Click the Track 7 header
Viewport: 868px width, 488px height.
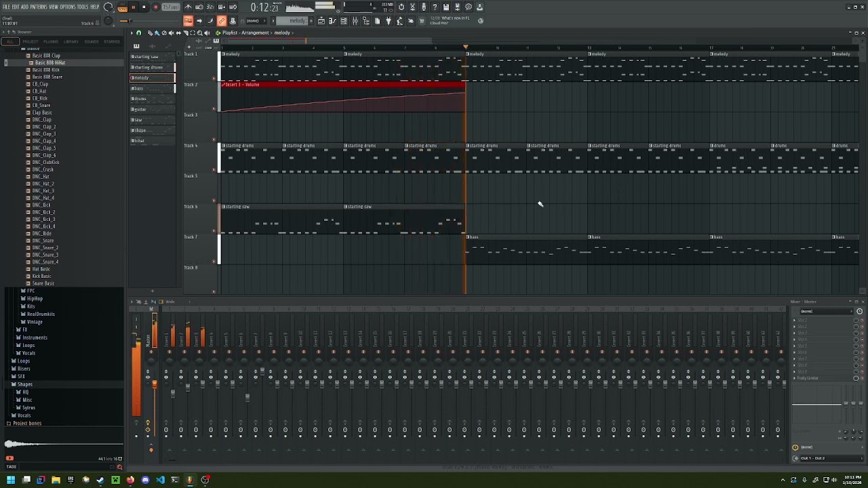(199, 249)
